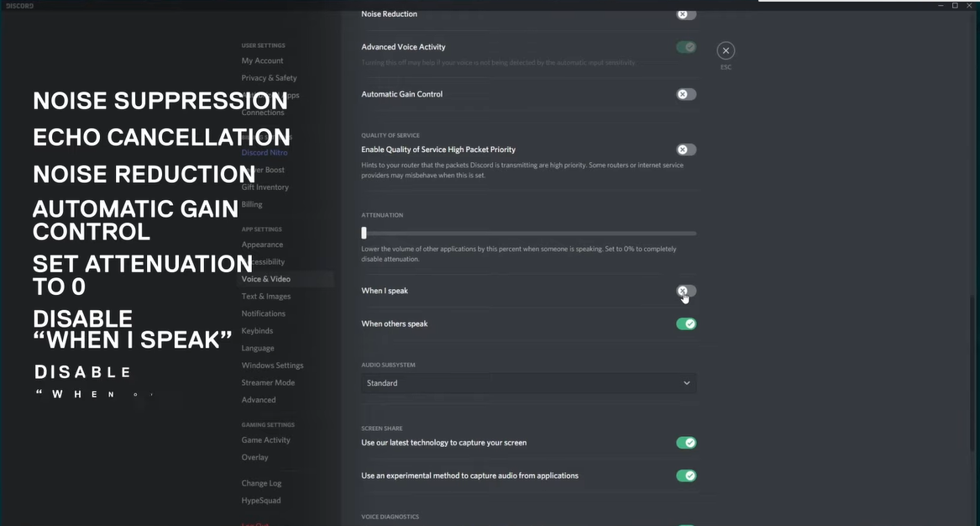
Task: Toggle latest technology screen capture switch
Action: click(x=685, y=443)
